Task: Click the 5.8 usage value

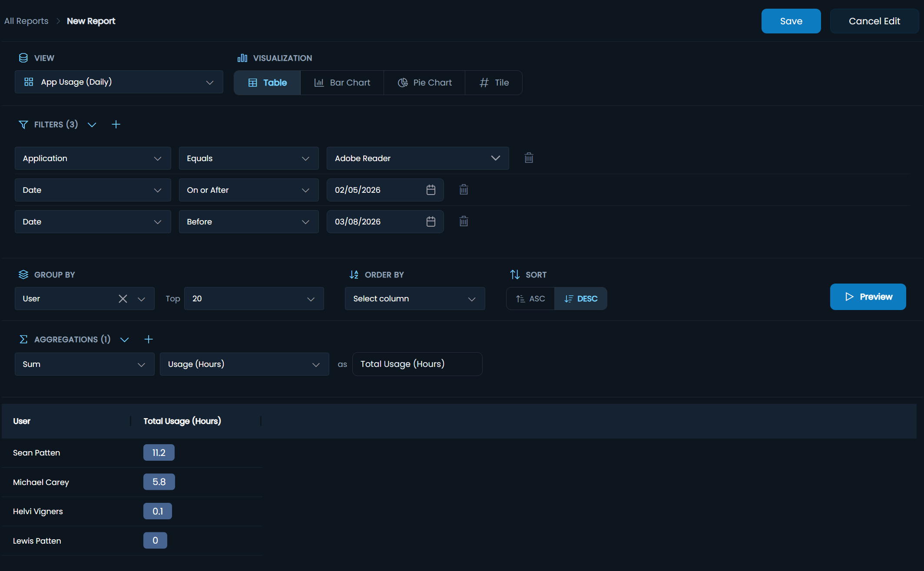Action: [159, 482]
